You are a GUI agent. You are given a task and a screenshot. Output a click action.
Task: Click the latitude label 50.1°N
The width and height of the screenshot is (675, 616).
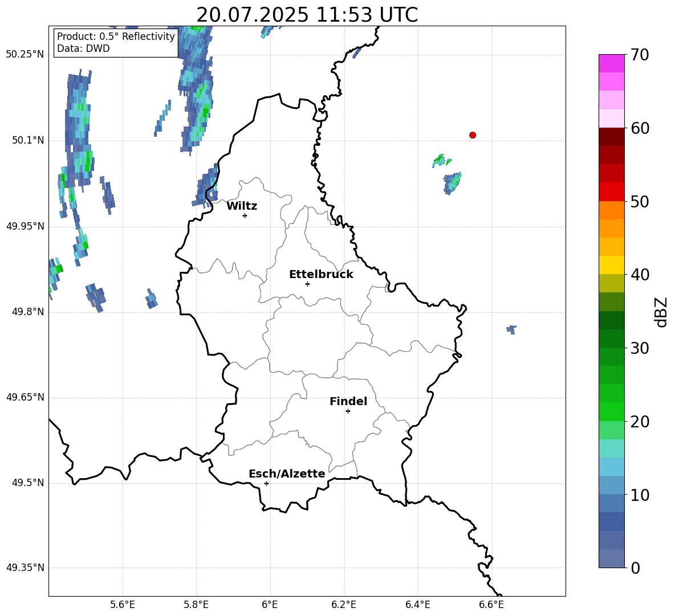(x=28, y=140)
